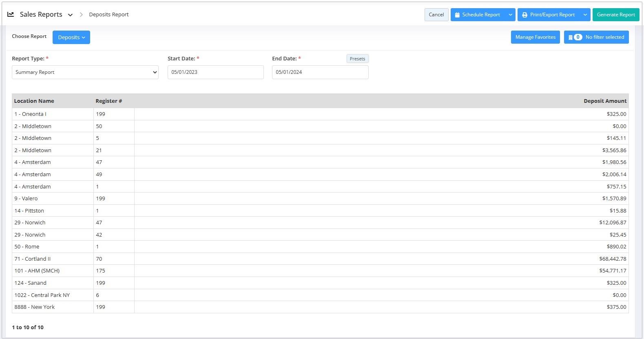The width and height of the screenshot is (644, 339).
Task: Click the $68,442.78 deposit amount
Action: (613, 259)
